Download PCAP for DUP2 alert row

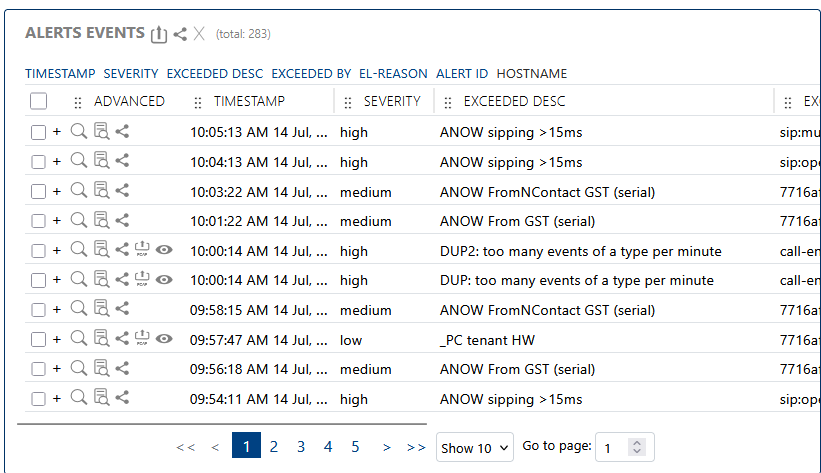pos(142,249)
